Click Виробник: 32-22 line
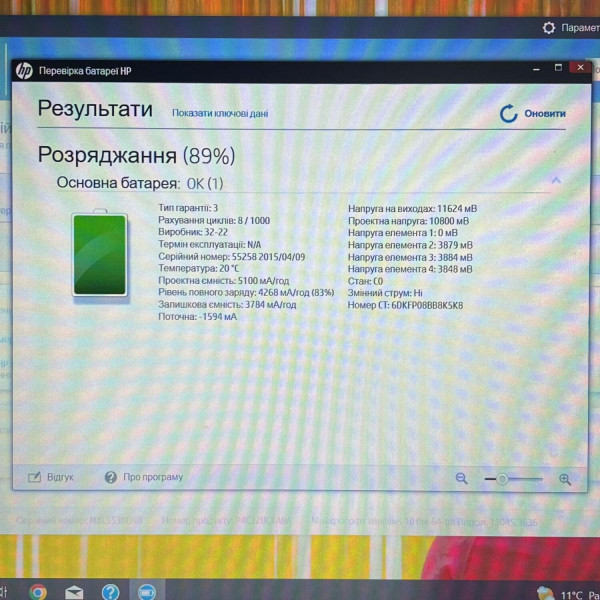600x600 pixels. [193, 232]
